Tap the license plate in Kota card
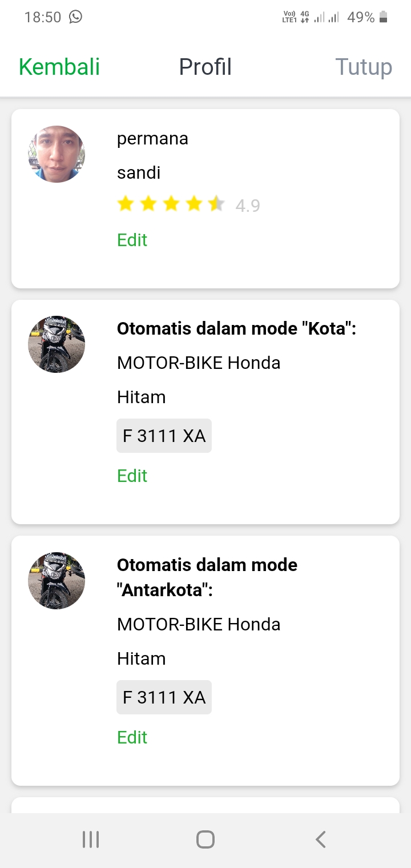The image size is (411, 868). (x=164, y=436)
